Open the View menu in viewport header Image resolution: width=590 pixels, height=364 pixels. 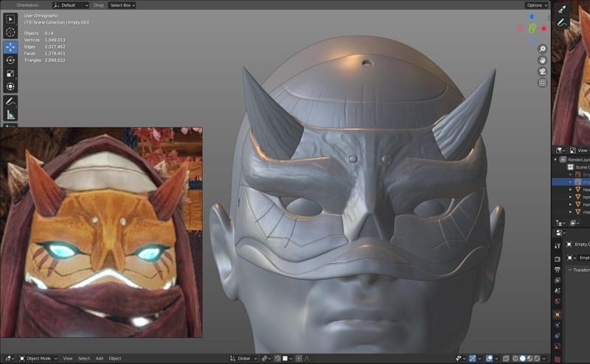click(68, 358)
